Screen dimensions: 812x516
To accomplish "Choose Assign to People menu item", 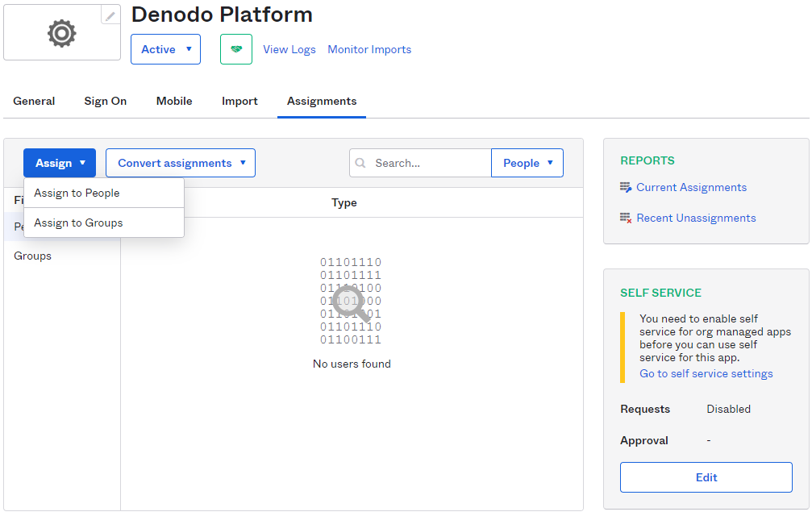I will [104, 193].
